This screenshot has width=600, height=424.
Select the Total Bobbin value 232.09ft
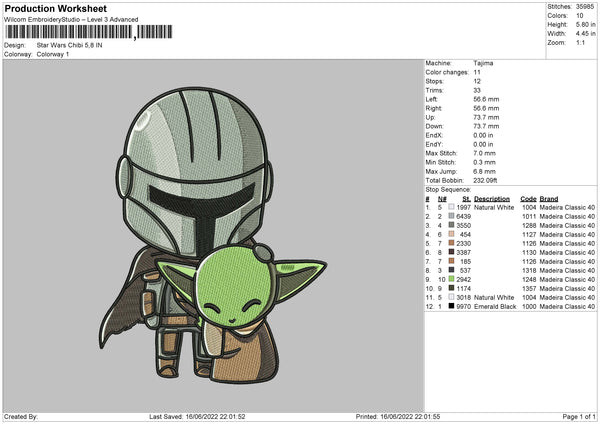(485, 180)
